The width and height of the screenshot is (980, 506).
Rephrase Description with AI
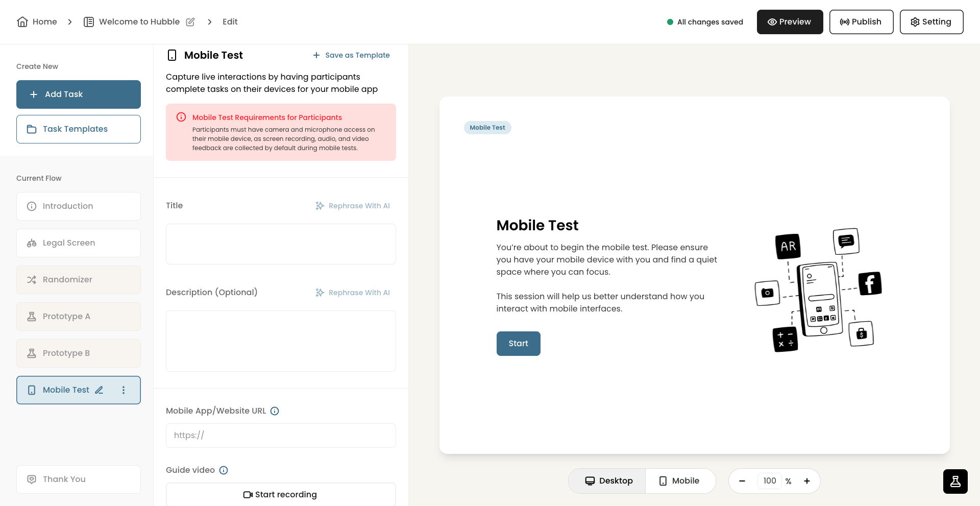pyautogui.click(x=353, y=293)
